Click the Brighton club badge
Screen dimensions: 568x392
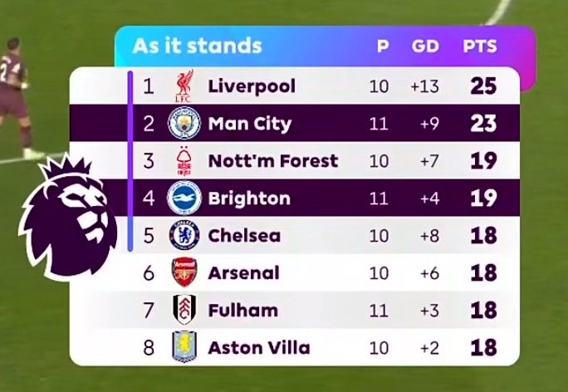184,198
